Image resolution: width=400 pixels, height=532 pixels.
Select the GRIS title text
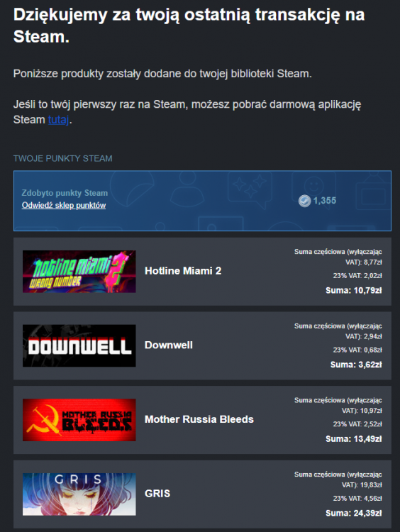pos(157,494)
